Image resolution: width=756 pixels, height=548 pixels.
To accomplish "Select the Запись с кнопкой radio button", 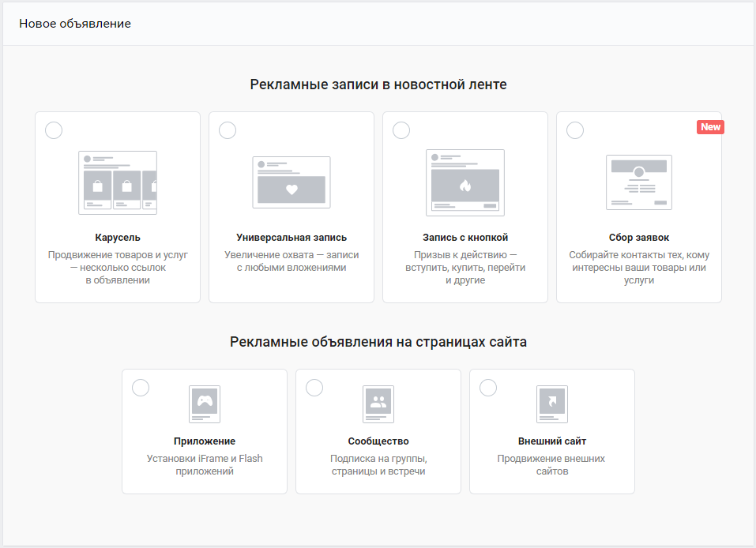I will [x=401, y=130].
